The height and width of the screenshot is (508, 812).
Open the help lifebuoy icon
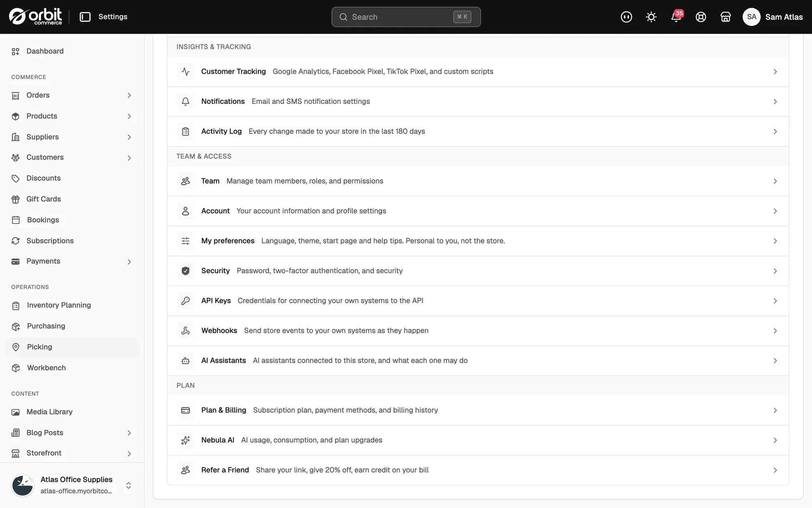(701, 17)
